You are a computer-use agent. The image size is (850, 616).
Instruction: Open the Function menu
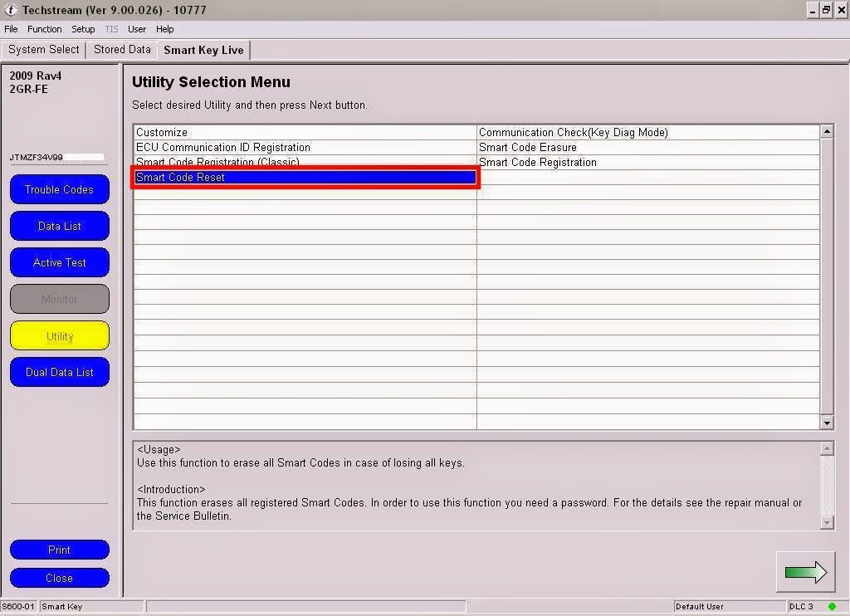45,29
